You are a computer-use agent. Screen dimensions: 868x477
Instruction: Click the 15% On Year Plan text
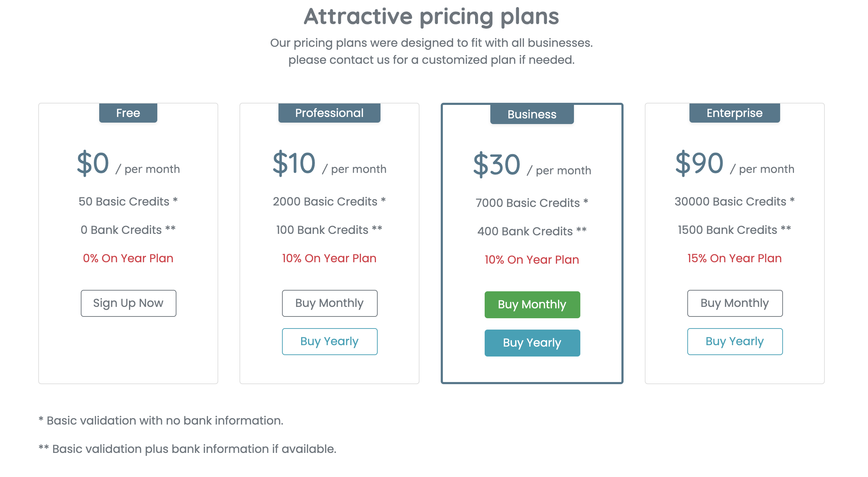tap(734, 258)
